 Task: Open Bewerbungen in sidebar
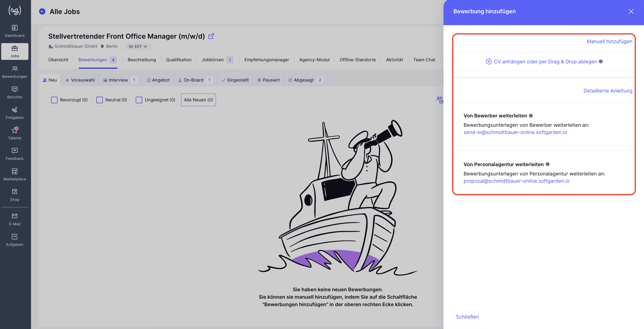(x=15, y=72)
